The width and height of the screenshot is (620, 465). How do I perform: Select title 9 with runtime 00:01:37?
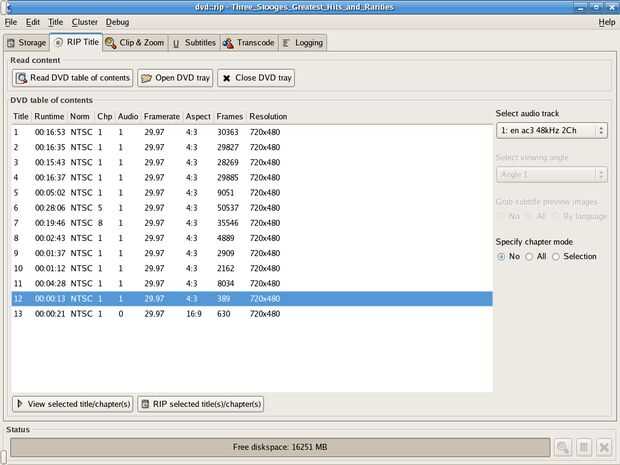[x=252, y=253]
